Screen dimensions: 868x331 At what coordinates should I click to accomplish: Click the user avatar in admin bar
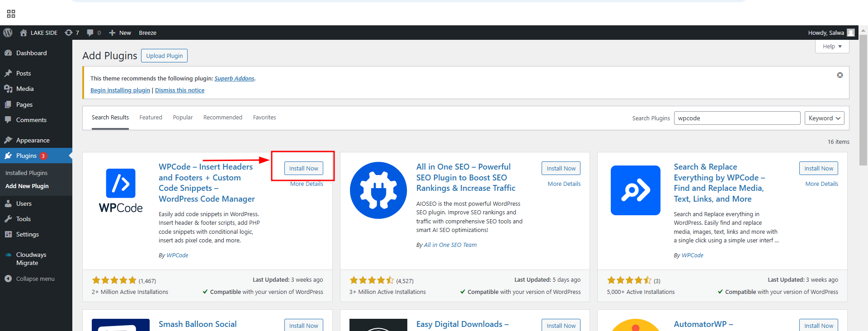(851, 33)
